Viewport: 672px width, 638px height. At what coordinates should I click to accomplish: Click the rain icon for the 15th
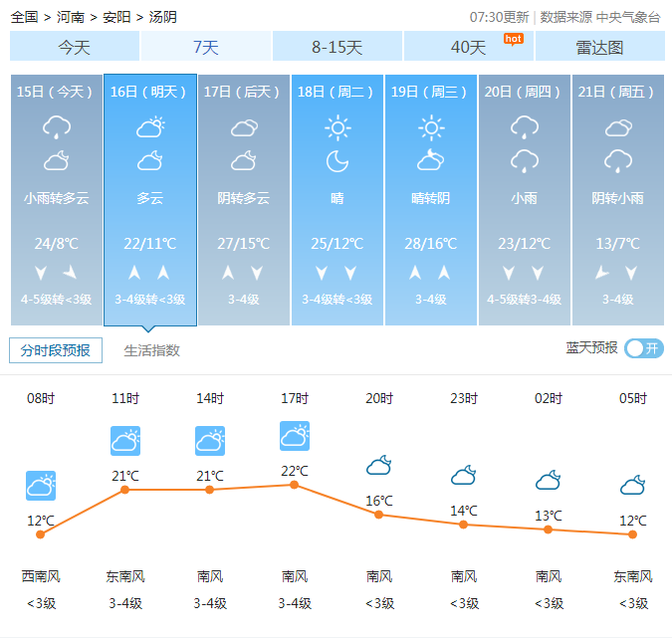[x=56, y=127]
